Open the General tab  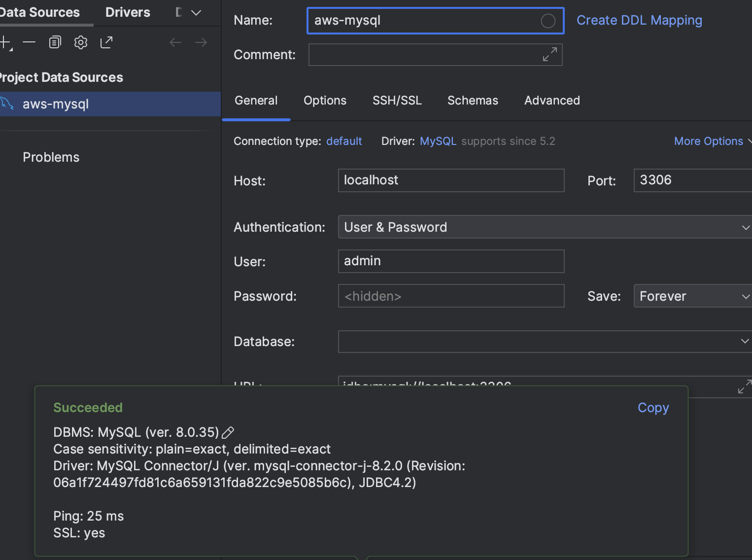[256, 101]
